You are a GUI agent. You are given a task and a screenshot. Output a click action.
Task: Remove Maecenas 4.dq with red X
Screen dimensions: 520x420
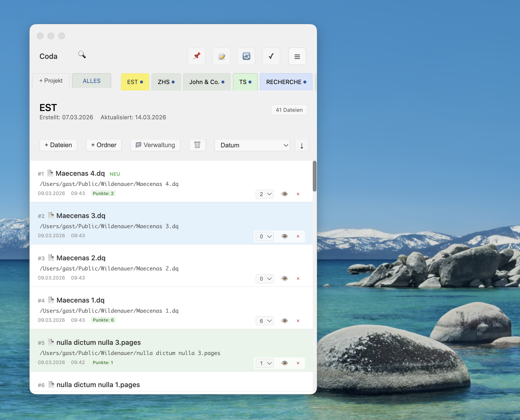(x=298, y=194)
